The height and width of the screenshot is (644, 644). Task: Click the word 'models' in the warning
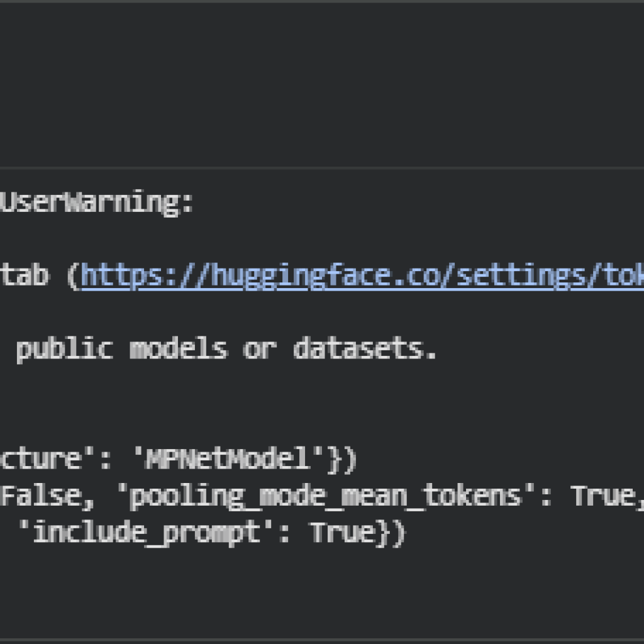pos(178,348)
